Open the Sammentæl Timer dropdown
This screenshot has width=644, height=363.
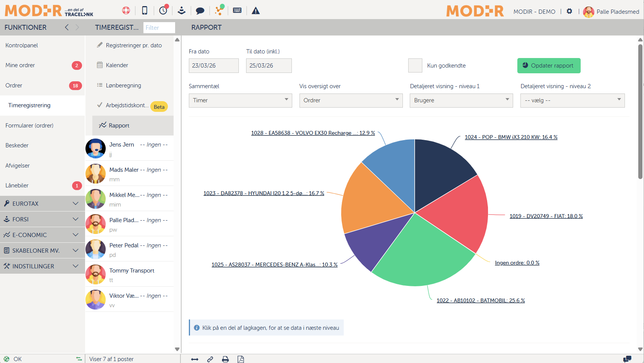(x=240, y=100)
